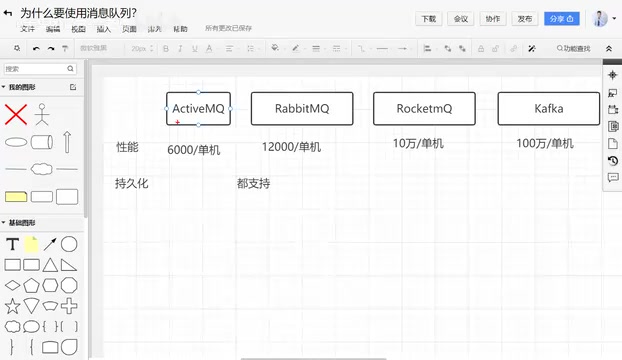Click the unlock shape icon
The height and width of the screenshot is (360, 622).
(x=495, y=48)
